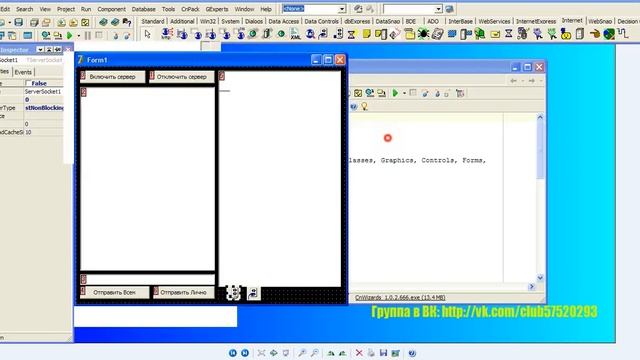Click the Trace Into debug icon

116,36
